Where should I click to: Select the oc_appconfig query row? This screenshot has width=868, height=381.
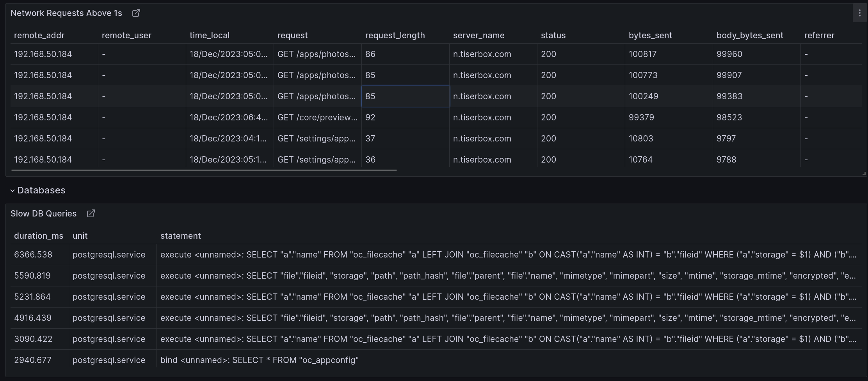pos(259,360)
